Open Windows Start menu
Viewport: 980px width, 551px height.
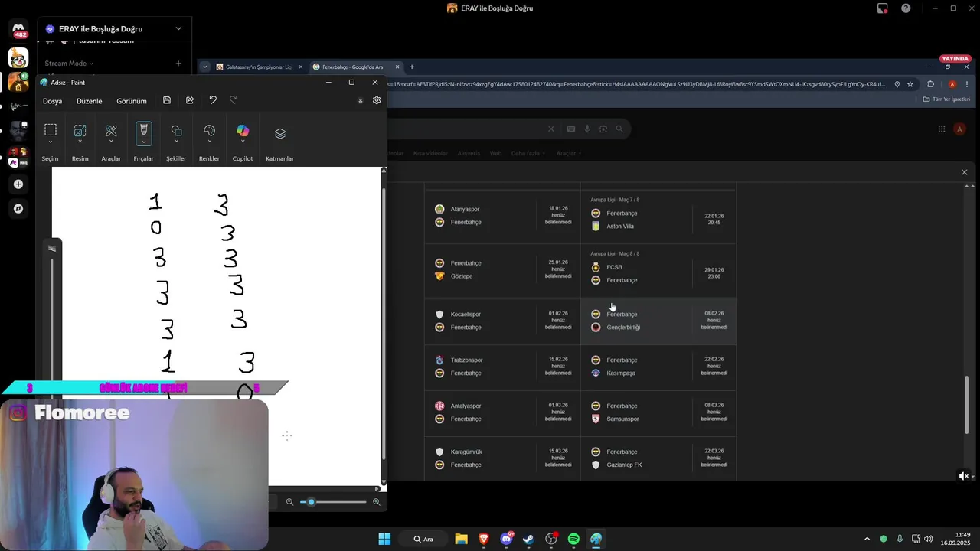click(384, 539)
